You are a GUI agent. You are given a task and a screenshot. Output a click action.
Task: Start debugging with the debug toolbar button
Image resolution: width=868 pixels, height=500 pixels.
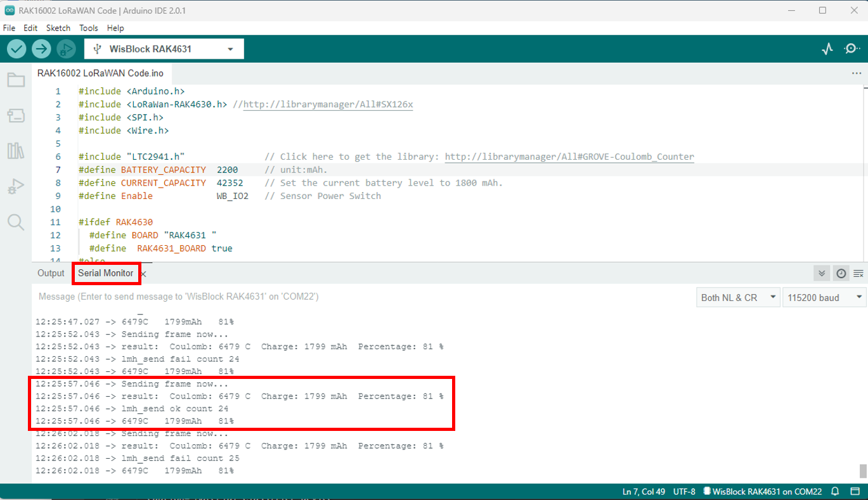66,49
